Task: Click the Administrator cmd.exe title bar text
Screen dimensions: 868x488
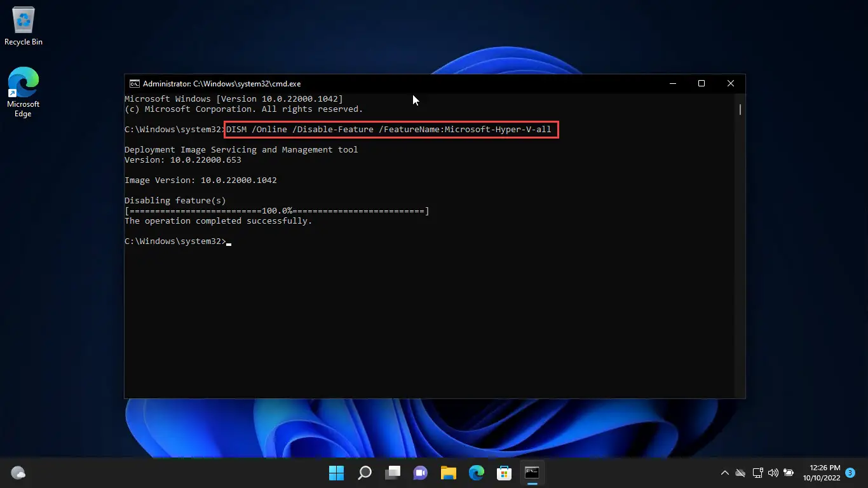Action: (222, 83)
